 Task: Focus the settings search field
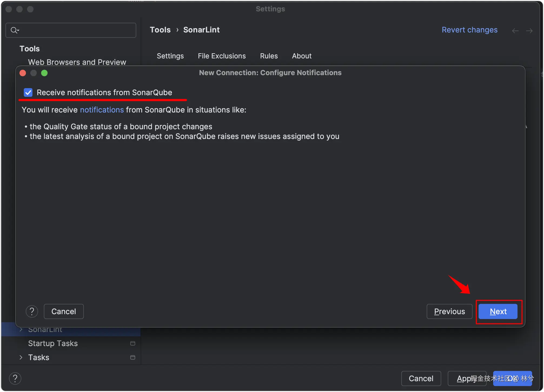click(x=76, y=30)
